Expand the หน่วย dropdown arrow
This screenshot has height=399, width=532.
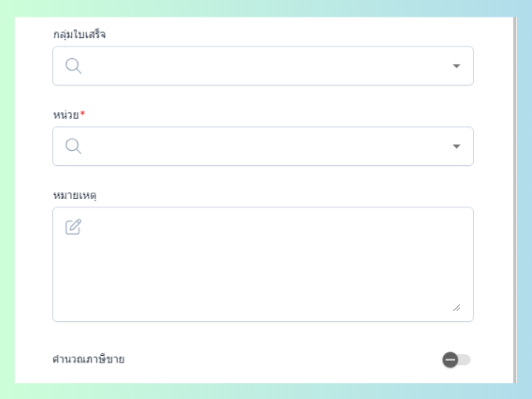tap(456, 146)
